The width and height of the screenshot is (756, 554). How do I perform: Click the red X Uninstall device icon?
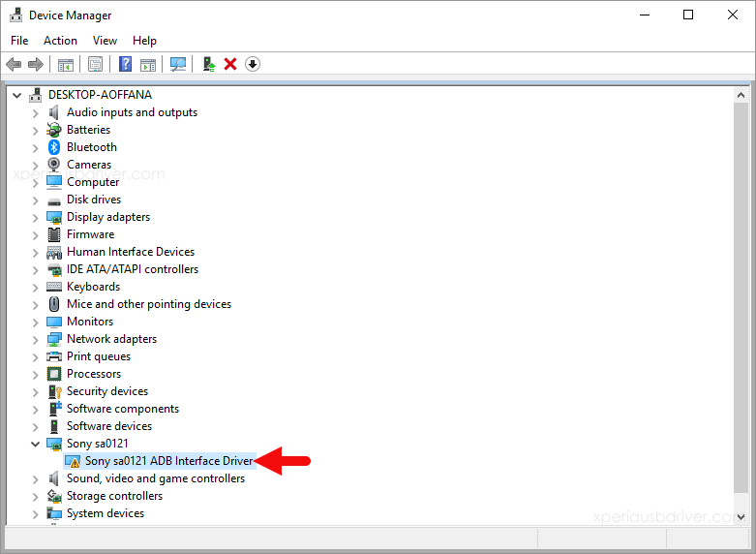pos(230,64)
